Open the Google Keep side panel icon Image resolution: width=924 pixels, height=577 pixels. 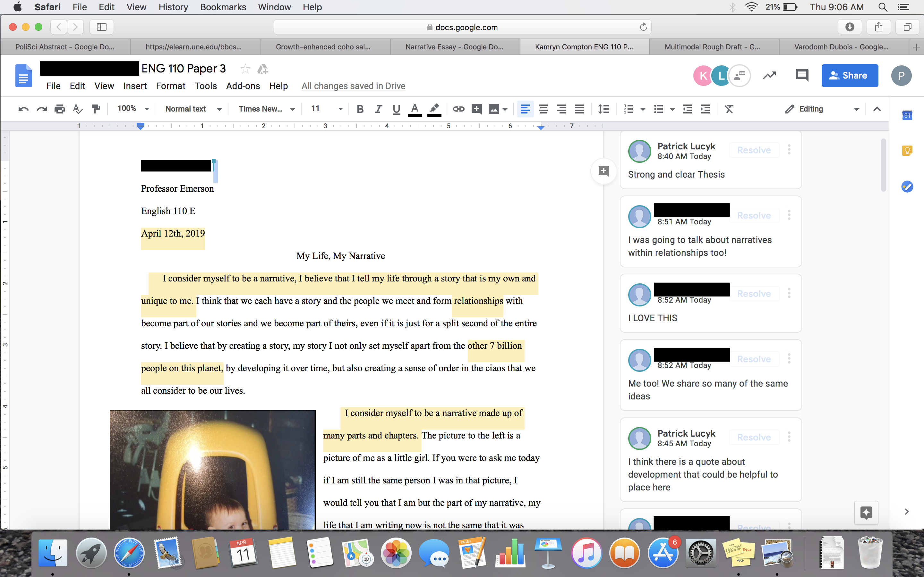pos(907,151)
